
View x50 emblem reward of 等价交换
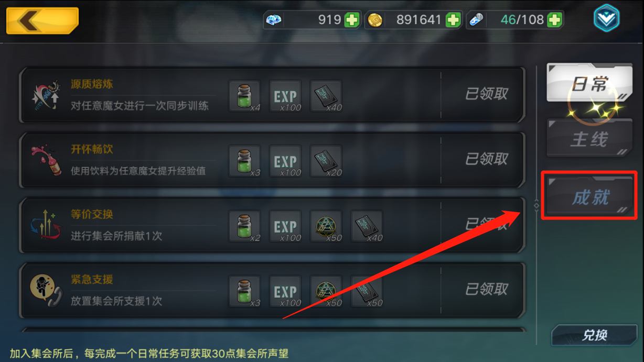point(326,226)
